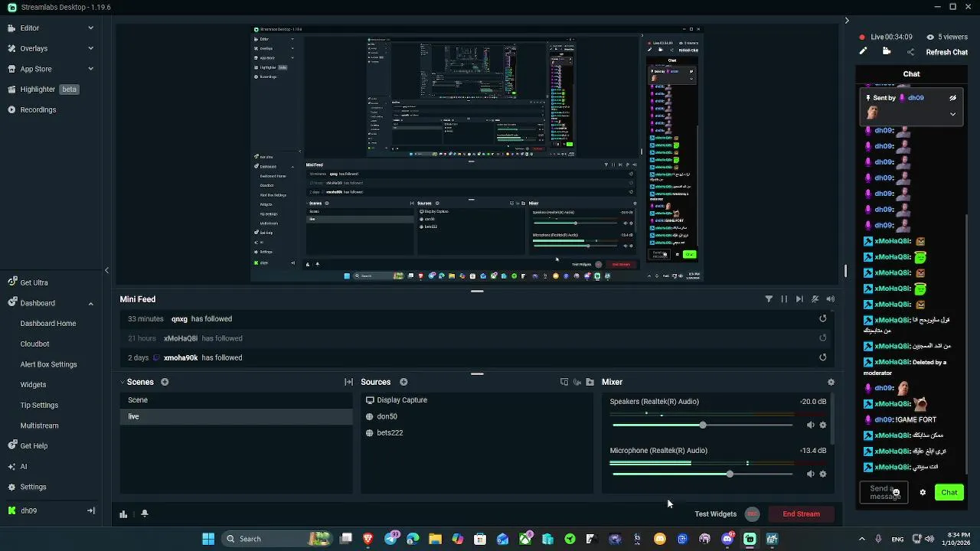Viewport: 980px width, 551px height.
Task: Click End Stream button
Action: pos(801,514)
